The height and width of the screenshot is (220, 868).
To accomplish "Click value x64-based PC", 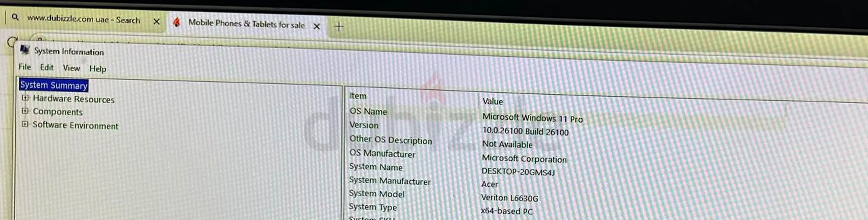I will coord(507,211).
